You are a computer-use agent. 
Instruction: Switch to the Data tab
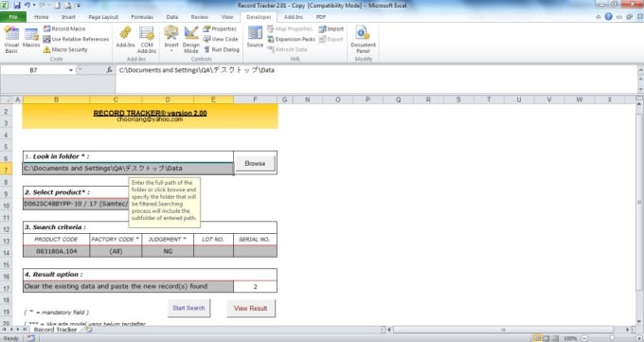click(x=172, y=17)
